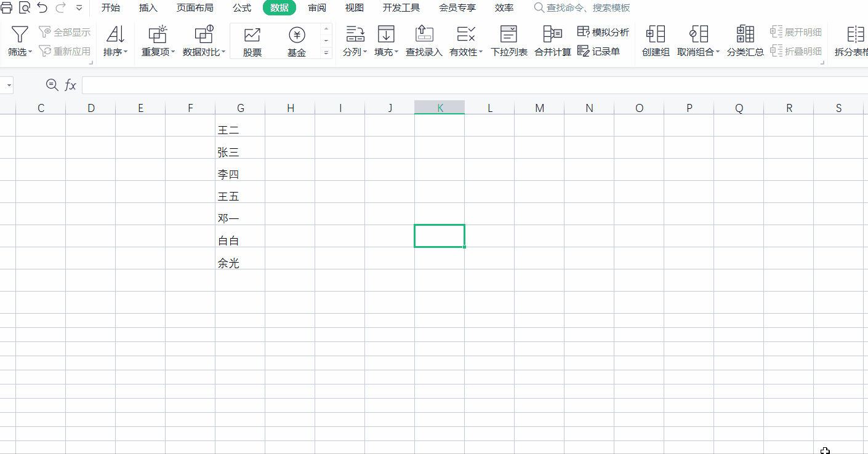This screenshot has width=868, height=454.
Task: Insert 股票 data type
Action: 252,42
